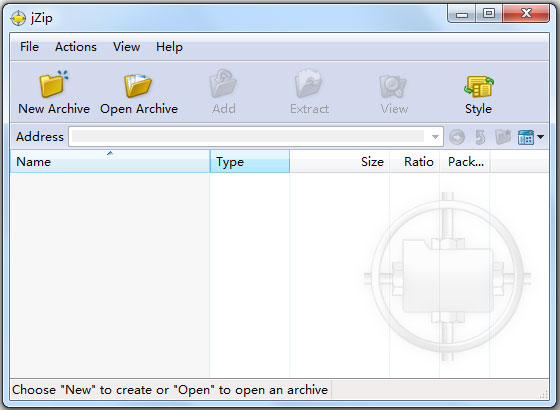This screenshot has width=560, height=410.
Task: Click the new folder icon near address bar
Action: pos(503,136)
